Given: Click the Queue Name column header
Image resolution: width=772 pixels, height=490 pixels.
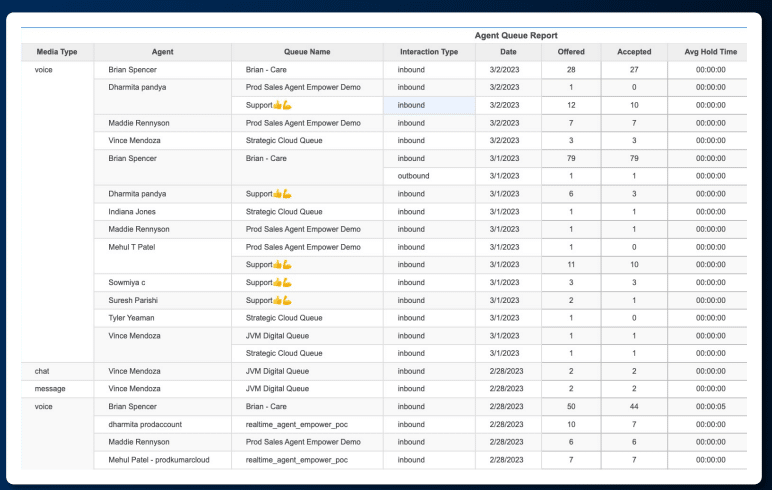Looking at the screenshot, I should (307, 52).
